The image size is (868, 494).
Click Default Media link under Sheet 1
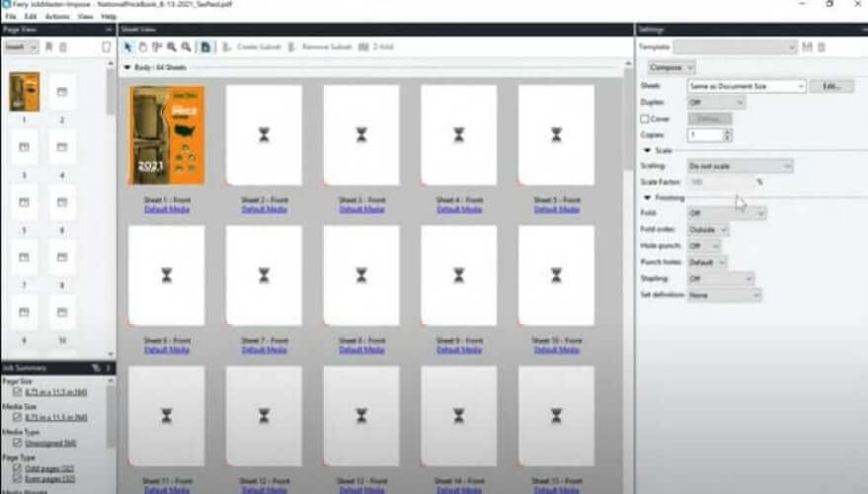pyautogui.click(x=166, y=209)
